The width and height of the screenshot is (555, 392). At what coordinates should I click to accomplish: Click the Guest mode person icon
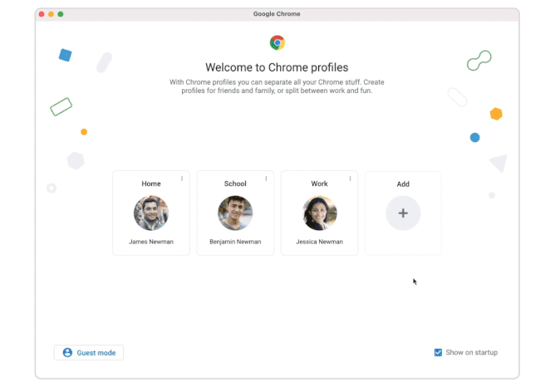(x=67, y=353)
